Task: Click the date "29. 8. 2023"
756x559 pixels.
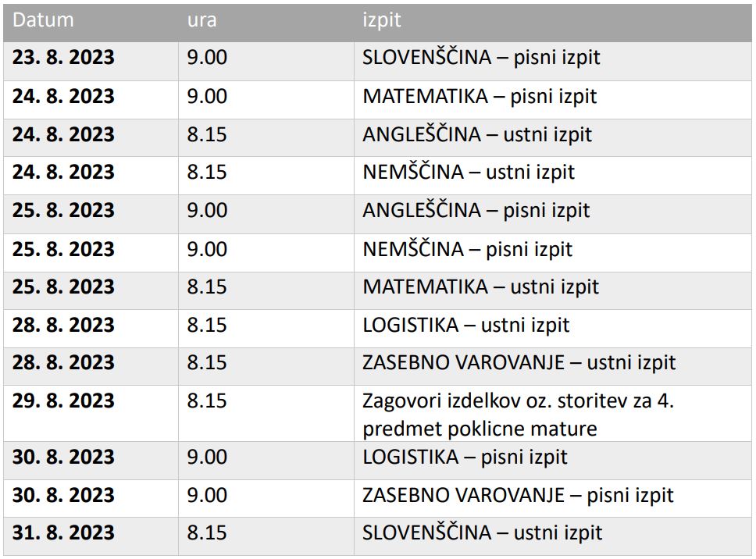Action: pyautogui.click(x=63, y=401)
